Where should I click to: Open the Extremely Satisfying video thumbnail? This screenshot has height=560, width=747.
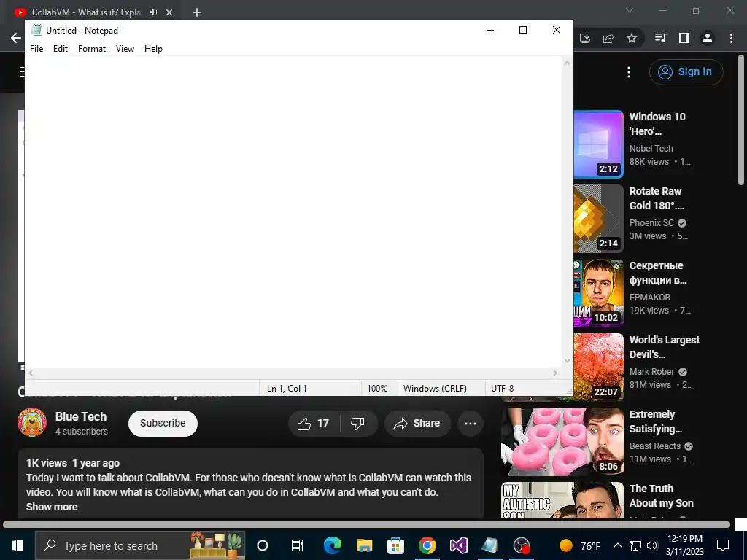point(562,441)
